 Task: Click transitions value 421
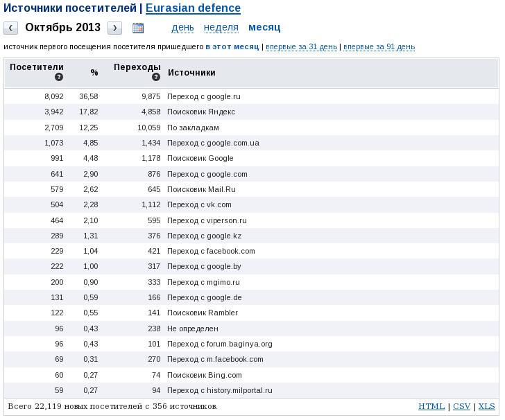pos(154,251)
